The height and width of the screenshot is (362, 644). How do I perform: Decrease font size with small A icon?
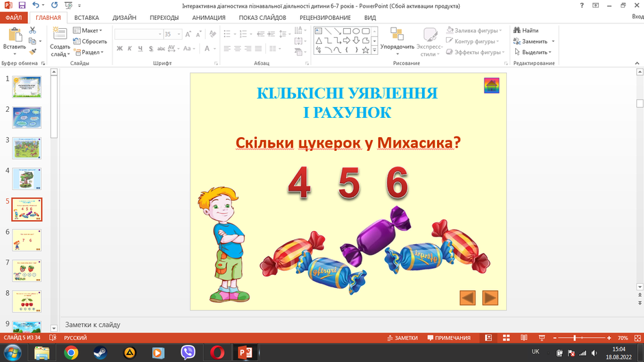[x=199, y=34]
